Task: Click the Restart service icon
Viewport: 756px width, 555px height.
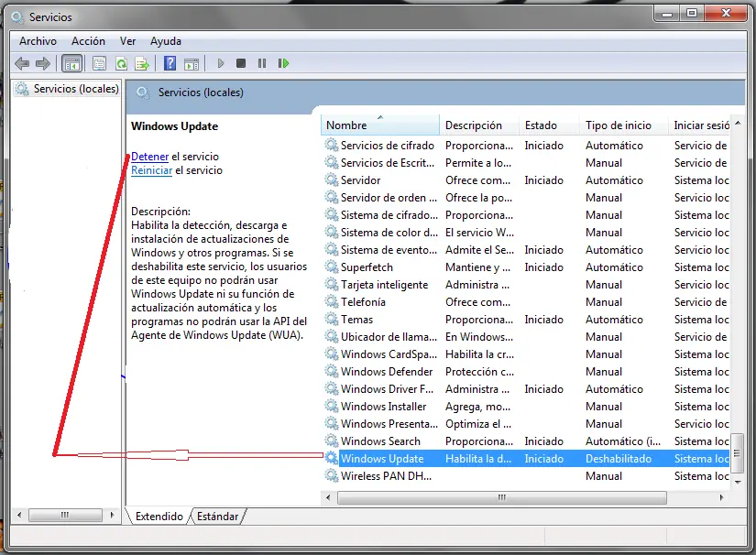Action: [x=283, y=63]
